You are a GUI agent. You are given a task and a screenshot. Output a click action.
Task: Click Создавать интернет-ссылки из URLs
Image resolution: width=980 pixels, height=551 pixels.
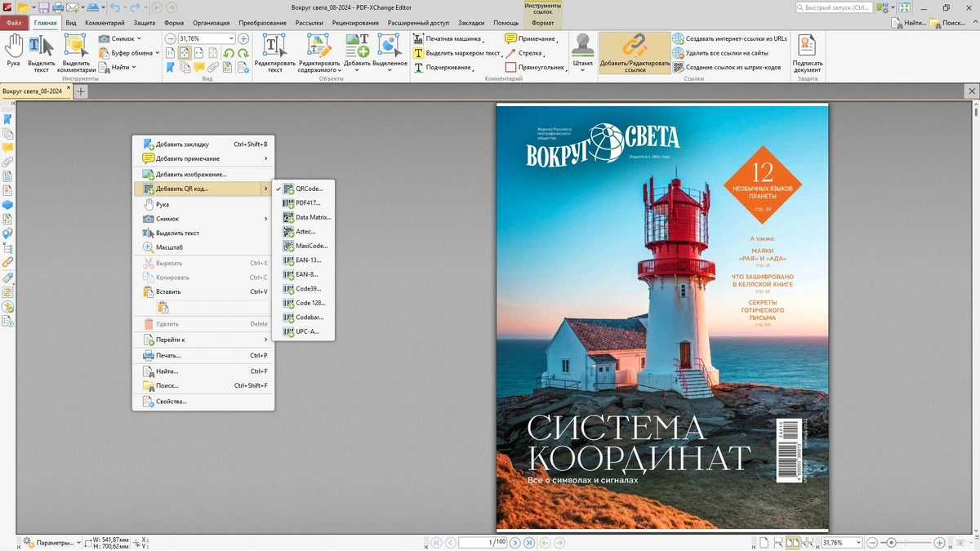pyautogui.click(x=730, y=38)
